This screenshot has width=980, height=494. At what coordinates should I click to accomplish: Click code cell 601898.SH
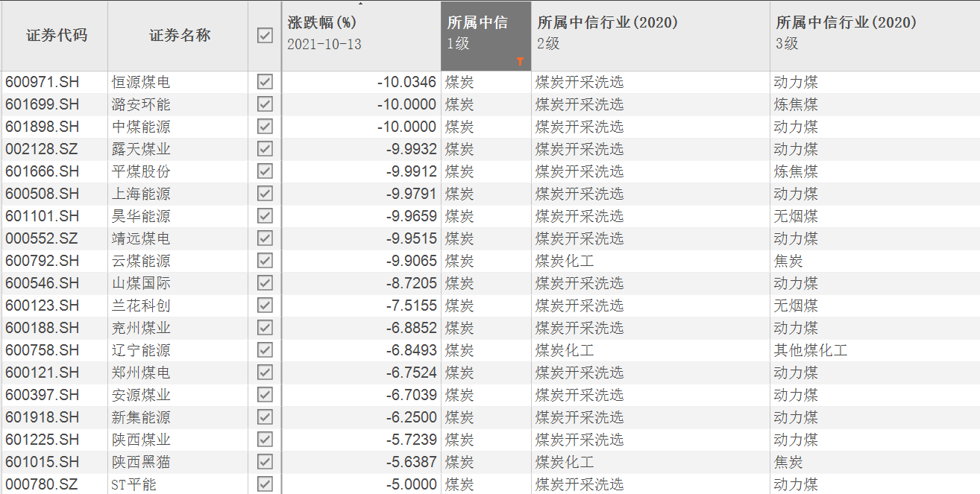coord(42,127)
